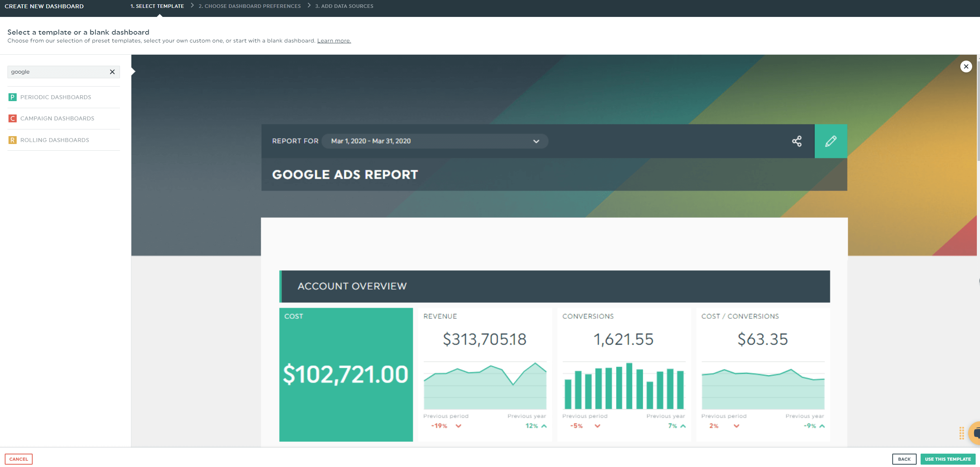Click the chevron in the date range selector
Image resolution: width=980 pixels, height=467 pixels.
point(536,142)
